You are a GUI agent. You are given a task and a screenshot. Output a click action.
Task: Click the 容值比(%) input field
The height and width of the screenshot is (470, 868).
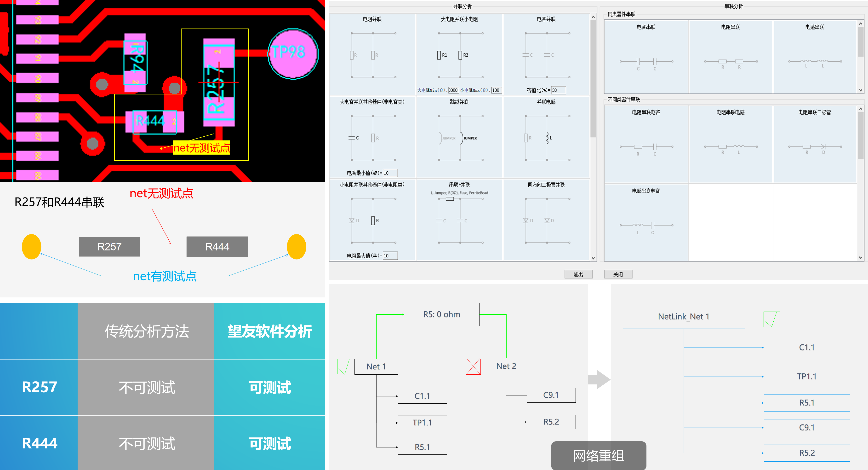coord(558,90)
